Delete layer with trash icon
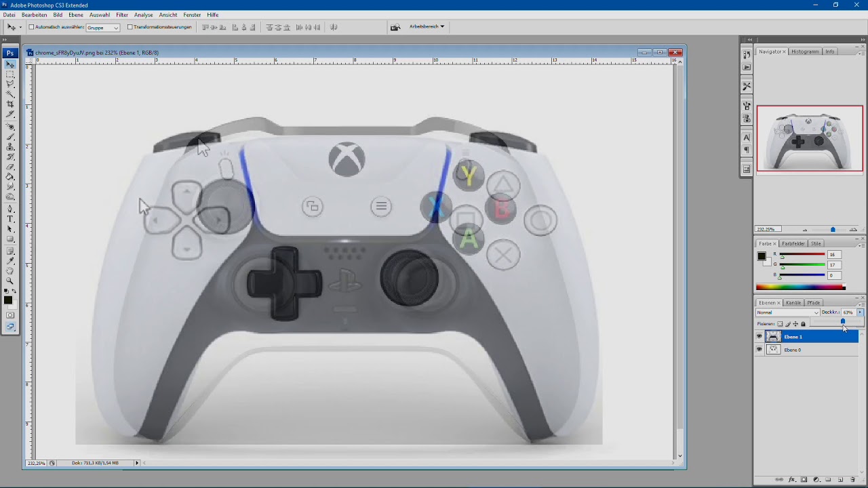The width and height of the screenshot is (868, 488). point(852,479)
